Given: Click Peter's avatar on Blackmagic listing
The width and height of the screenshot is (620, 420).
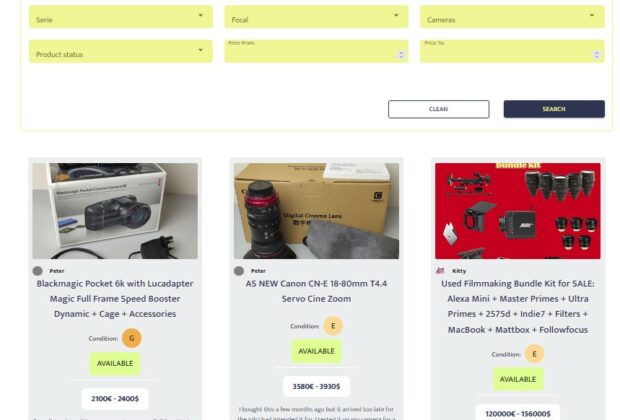Looking at the screenshot, I should (x=38, y=271).
